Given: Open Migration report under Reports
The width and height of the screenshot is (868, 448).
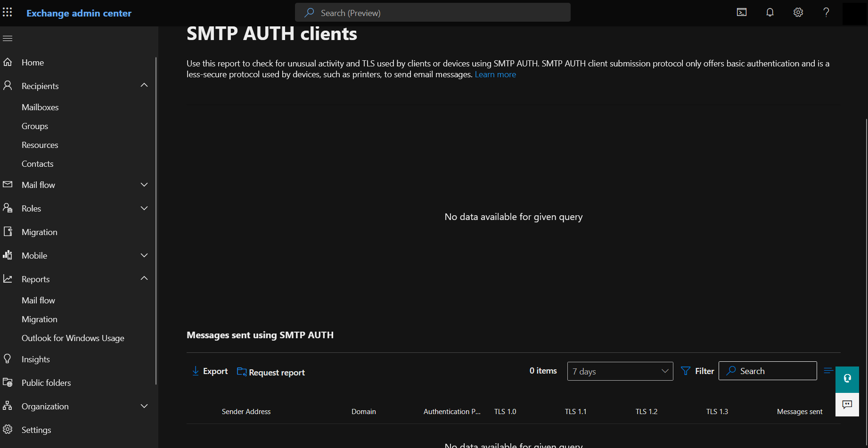Looking at the screenshot, I should click(x=40, y=319).
